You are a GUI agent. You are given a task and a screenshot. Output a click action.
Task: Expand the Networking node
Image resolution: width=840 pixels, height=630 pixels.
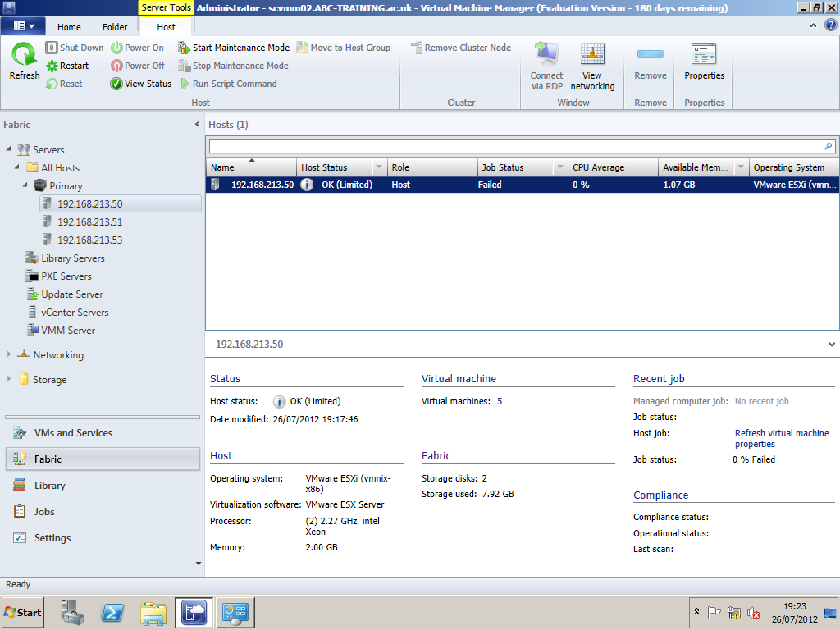pos(8,354)
